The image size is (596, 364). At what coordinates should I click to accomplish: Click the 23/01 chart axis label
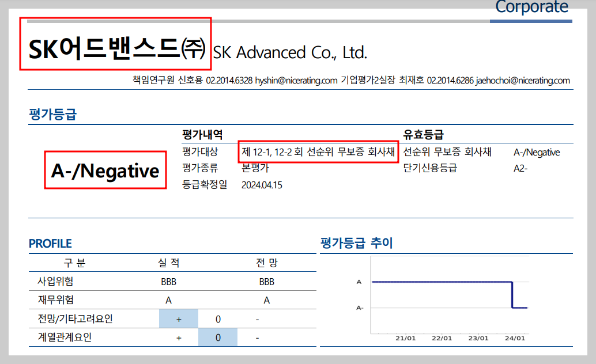click(478, 338)
